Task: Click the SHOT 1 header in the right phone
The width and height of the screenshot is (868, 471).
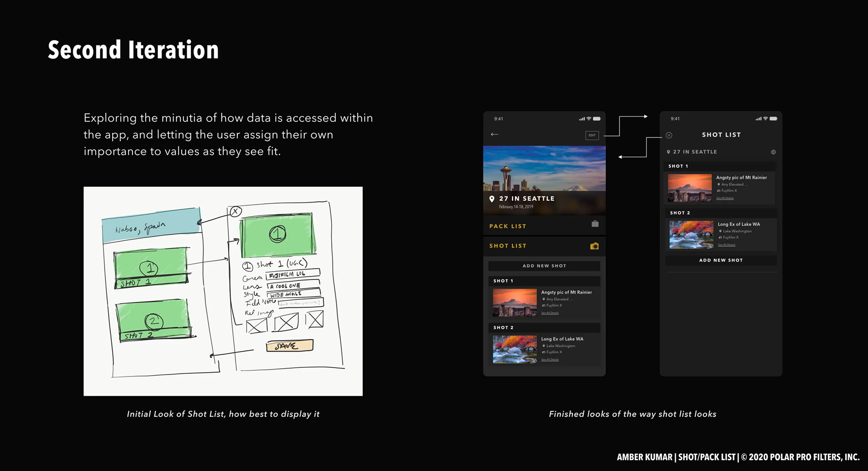Action: pos(678,166)
